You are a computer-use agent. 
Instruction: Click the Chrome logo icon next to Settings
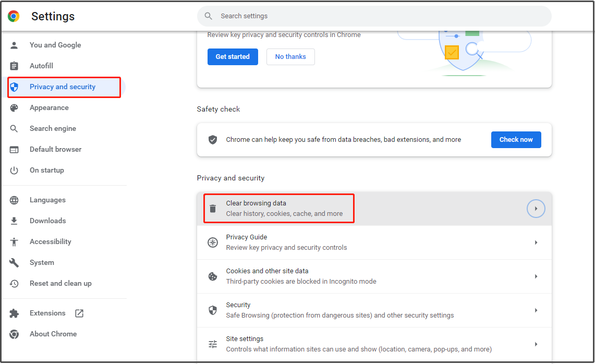pyautogui.click(x=13, y=16)
